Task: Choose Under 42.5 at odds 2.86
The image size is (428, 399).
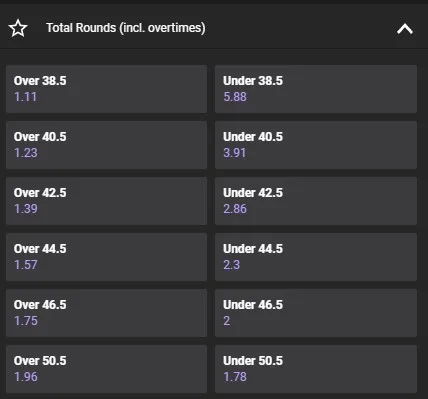Action: tap(316, 201)
